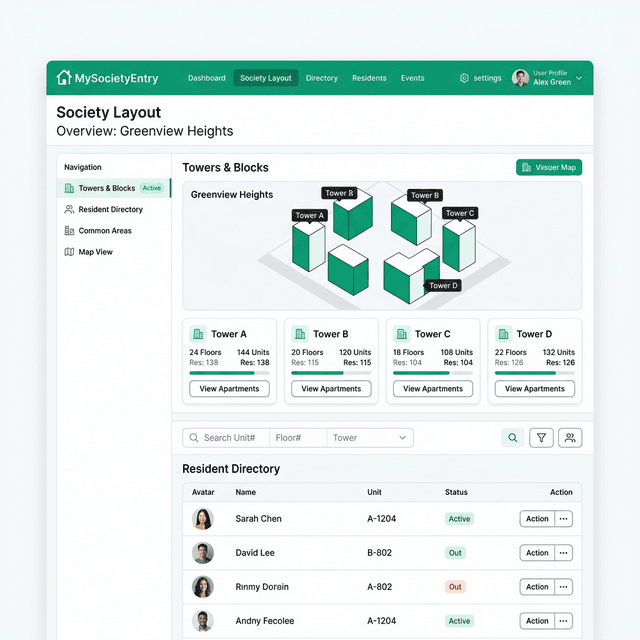The height and width of the screenshot is (640, 640).
Task: Click the residents group icon button
Action: (570, 438)
